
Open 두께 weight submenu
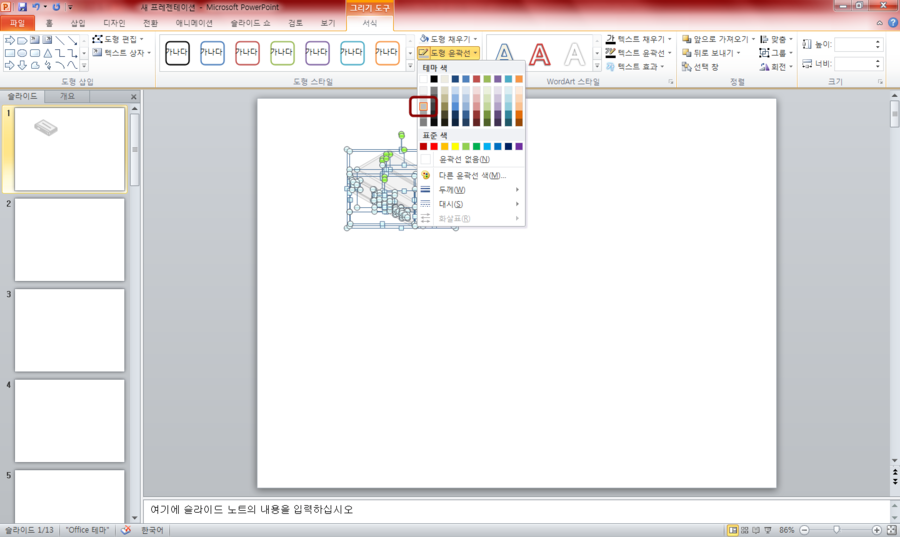click(471, 190)
